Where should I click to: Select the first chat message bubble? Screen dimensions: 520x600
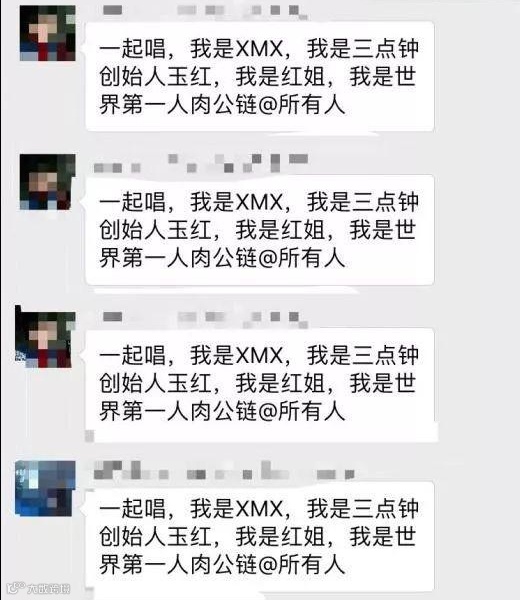260,76
